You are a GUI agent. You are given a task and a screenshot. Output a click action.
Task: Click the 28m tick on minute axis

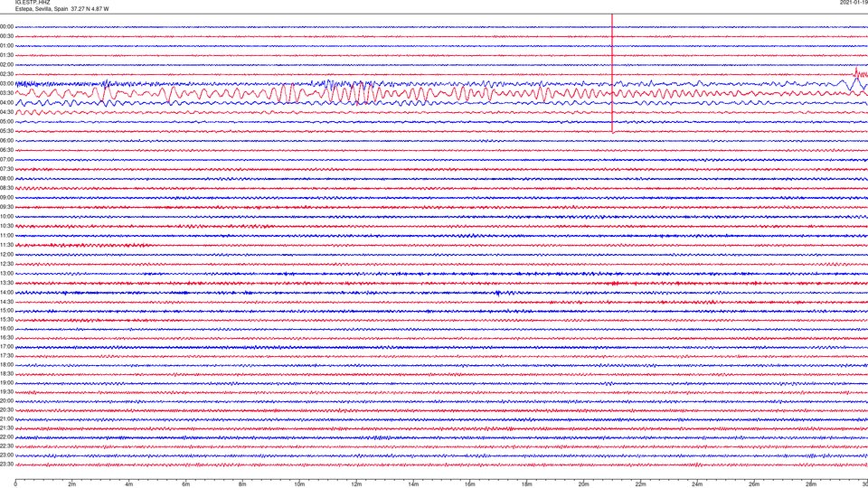coord(811,484)
